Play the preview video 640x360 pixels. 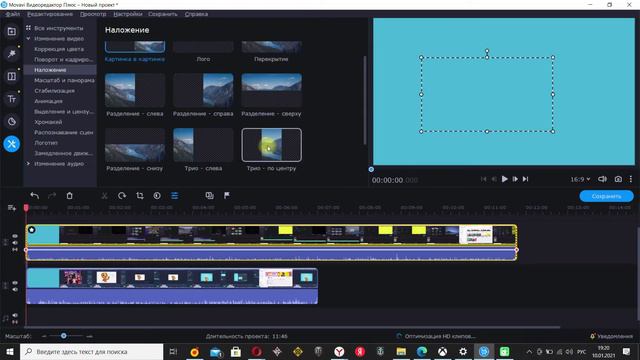coord(504,179)
